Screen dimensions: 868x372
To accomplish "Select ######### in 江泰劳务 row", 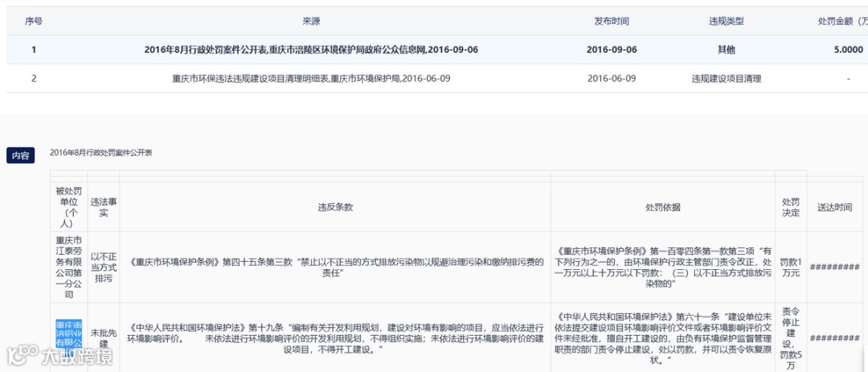I will [x=834, y=267].
